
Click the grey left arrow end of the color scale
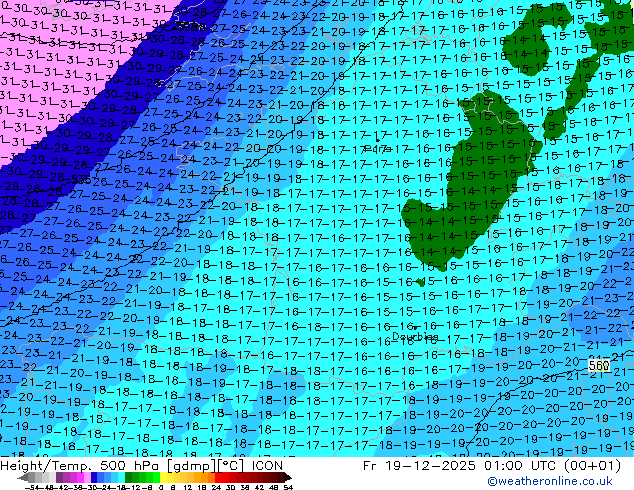point(23,478)
